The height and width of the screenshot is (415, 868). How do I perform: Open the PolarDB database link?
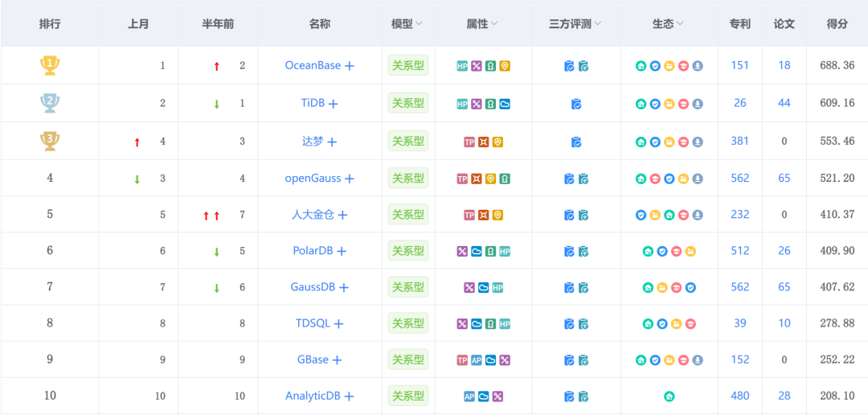pyautogui.click(x=313, y=250)
